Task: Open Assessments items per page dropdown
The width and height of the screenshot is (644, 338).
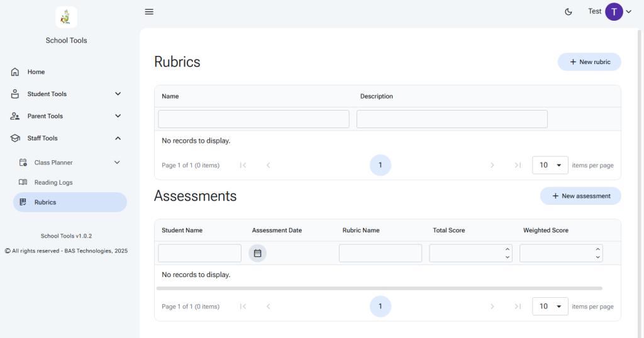Action: pos(550,307)
